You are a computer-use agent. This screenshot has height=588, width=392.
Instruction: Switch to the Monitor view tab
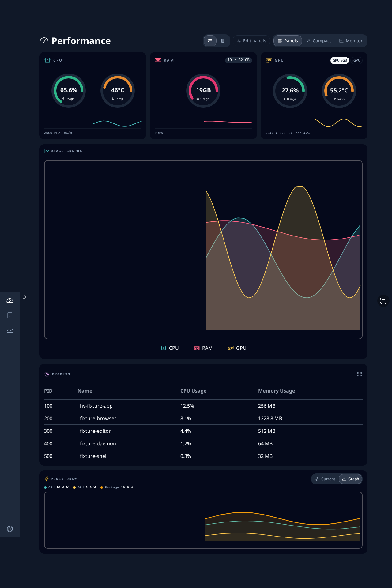coord(351,41)
